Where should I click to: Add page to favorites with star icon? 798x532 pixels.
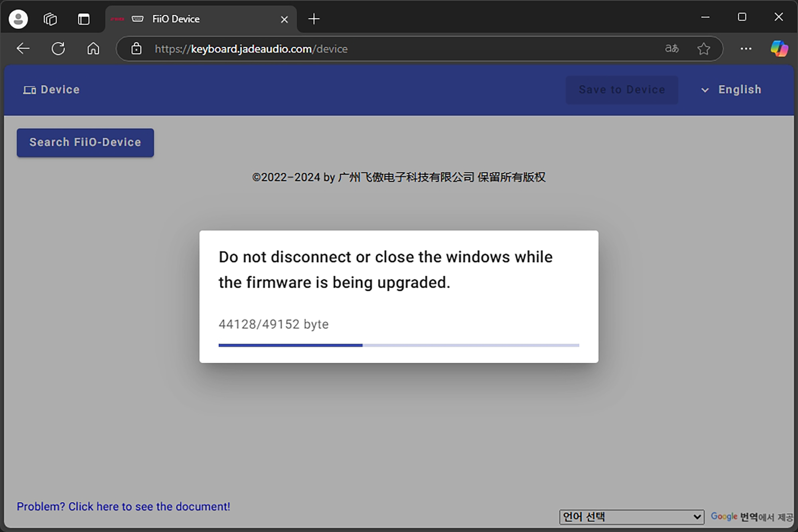coord(703,49)
